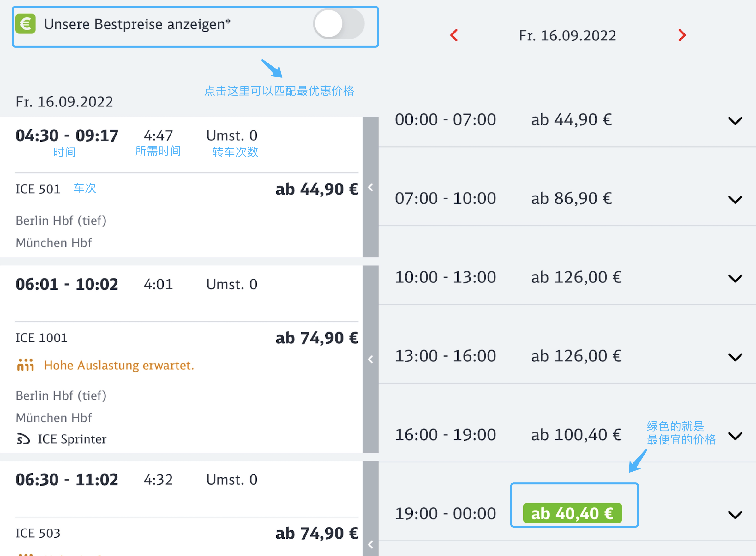Expand the 16:00 - 19:00 chevron

735,436
